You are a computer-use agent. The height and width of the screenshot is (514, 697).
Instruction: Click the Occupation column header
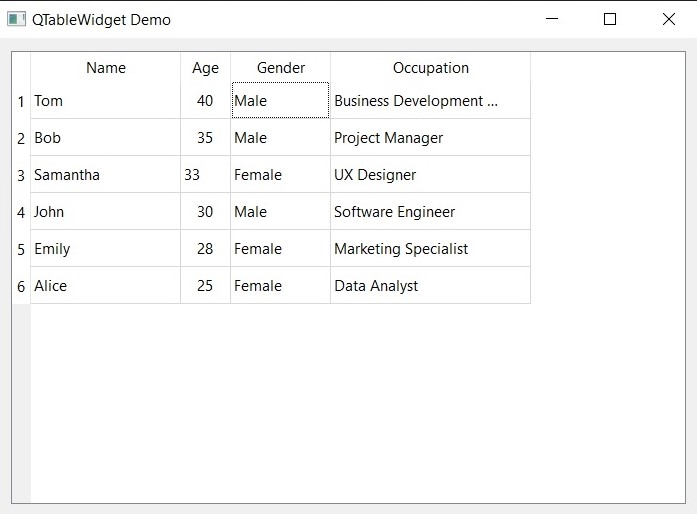coord(430,68)
